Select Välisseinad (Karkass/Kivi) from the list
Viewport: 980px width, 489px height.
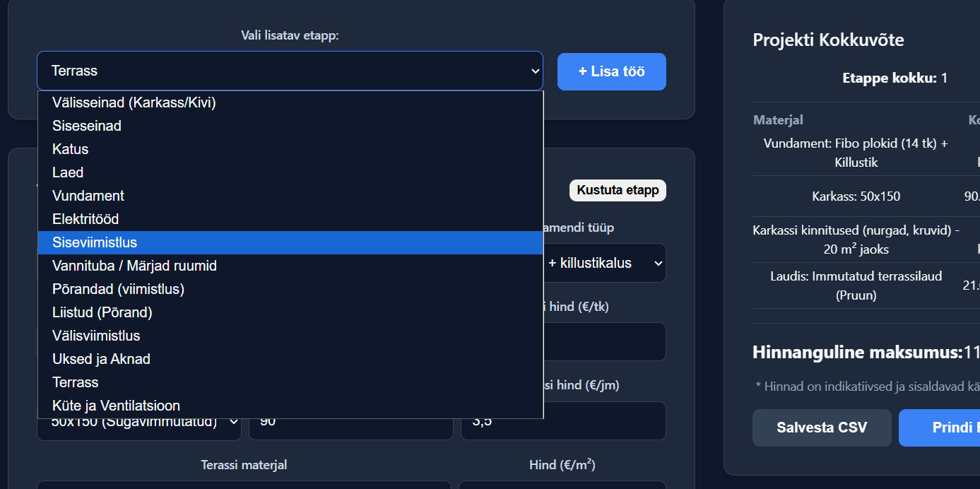point(134,102)
